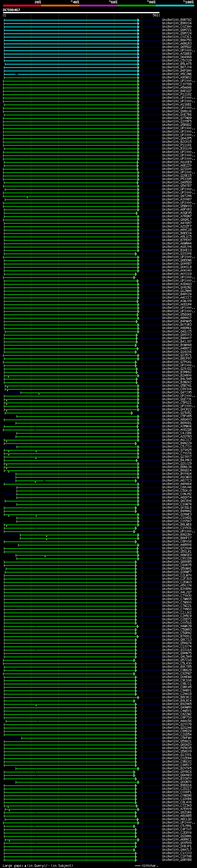197x868 pixels.
Task: Select the UniRef100_A6RRC1 label
Action: [x=177, y=840]
